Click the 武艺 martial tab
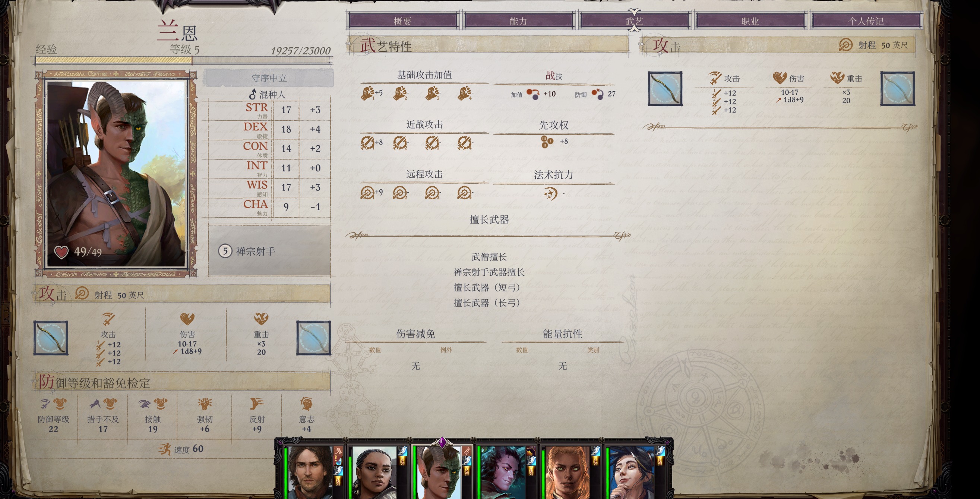Image resolution: width=980 pixels, height=499 pixels. click(x=634, y=20)
